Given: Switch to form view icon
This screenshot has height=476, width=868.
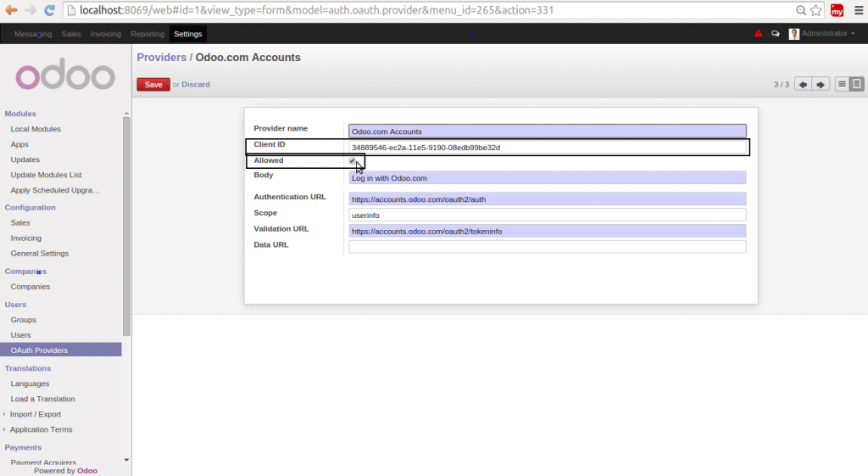Looking at the screenshot, I should pos(856,84).
